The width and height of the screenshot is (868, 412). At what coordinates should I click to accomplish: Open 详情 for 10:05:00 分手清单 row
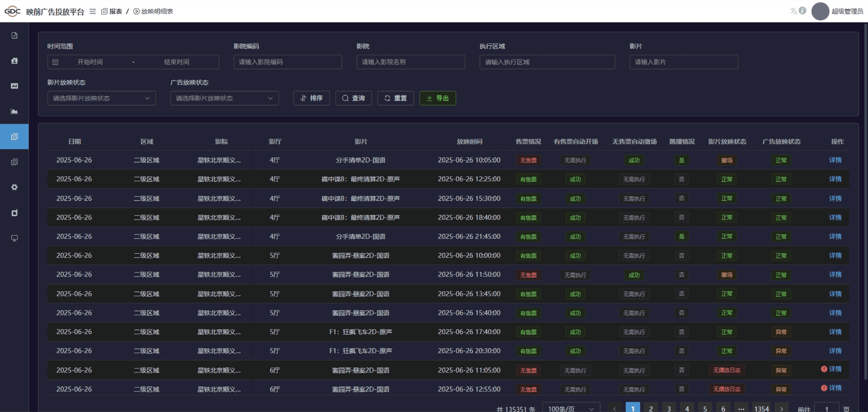835,160
